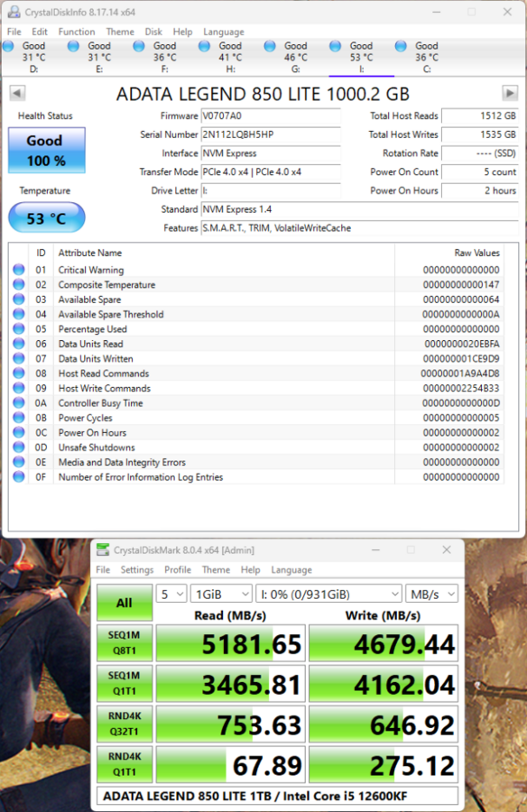Click status orb for Data Units Read
This screenshot has width=527, height=812.
pyautogui.click(x=19, y=344)
